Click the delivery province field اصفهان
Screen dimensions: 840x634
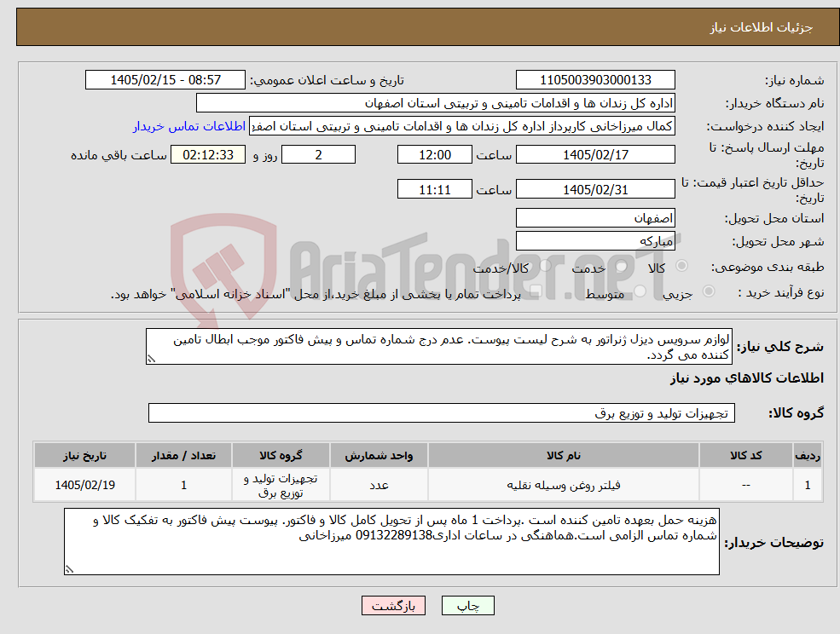click(595, 218)
